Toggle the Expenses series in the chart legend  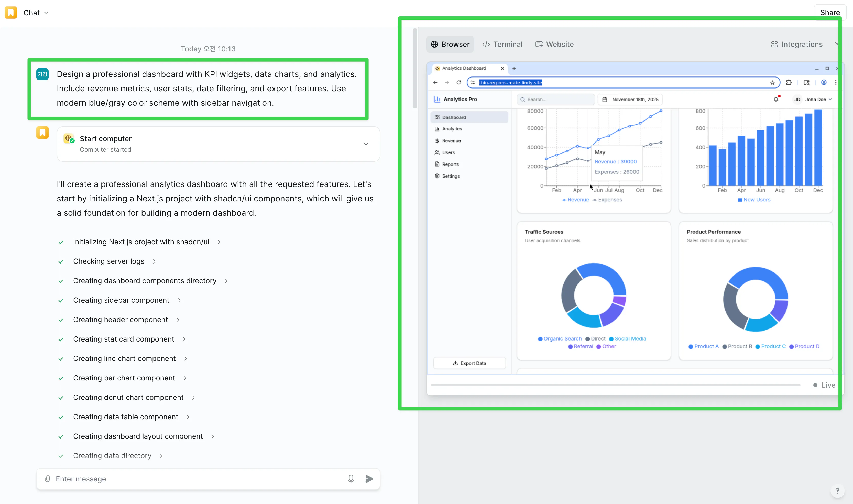click(x=607, y=200)
